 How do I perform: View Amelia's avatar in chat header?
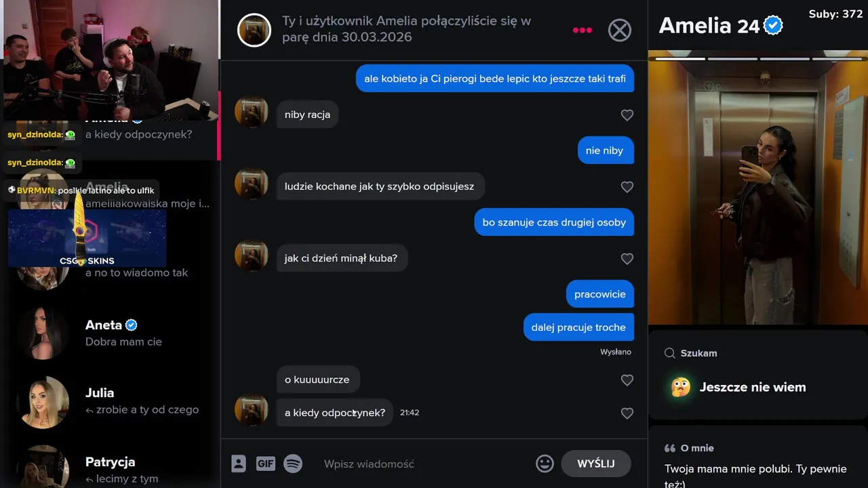pos(254,30)
